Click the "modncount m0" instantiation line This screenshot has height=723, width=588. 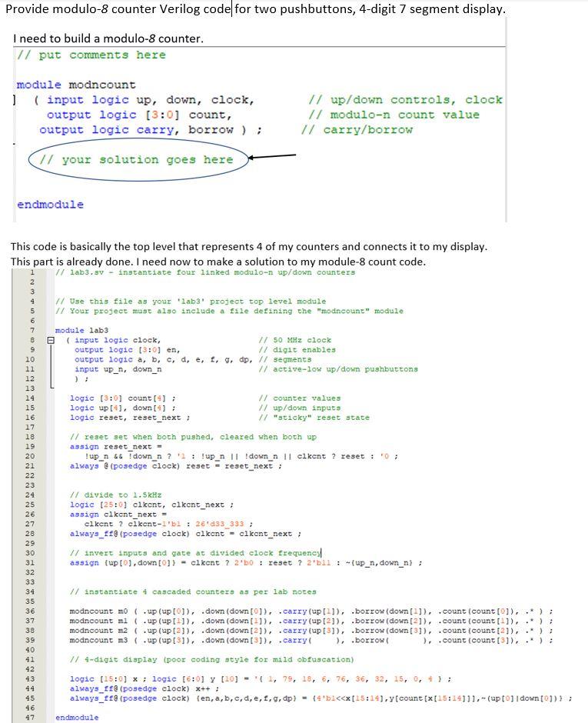pos(311,611)
